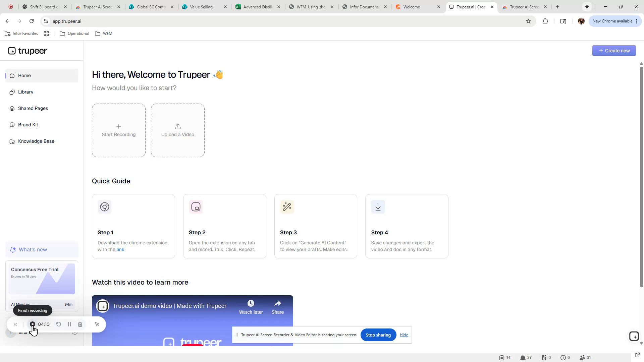Delete the recording using the trash icon

coord(80,324)
